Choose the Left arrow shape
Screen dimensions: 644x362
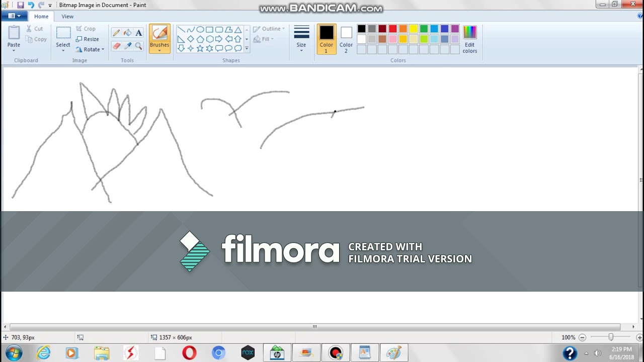pyautogui.click(x=229, y=39)
